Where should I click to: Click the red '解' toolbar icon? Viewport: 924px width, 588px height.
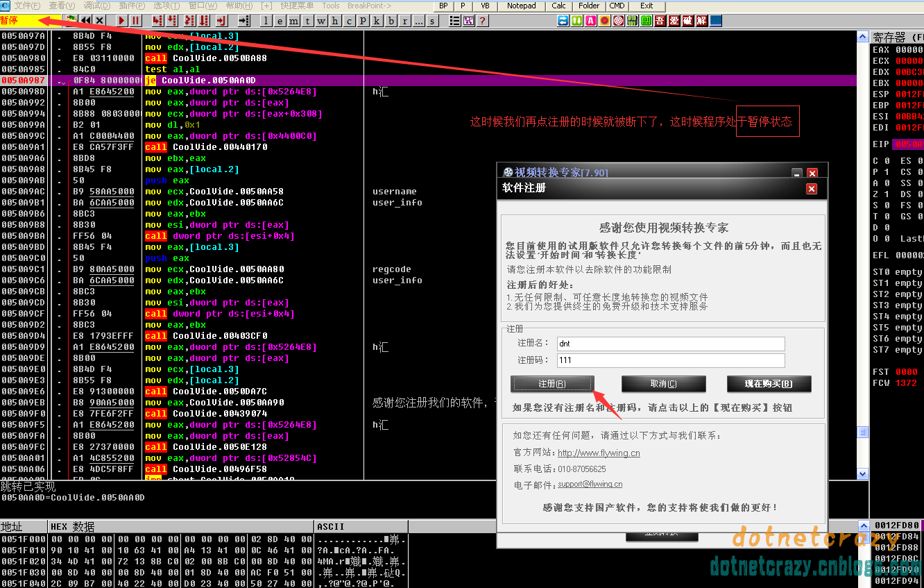(x=702, y=20)
